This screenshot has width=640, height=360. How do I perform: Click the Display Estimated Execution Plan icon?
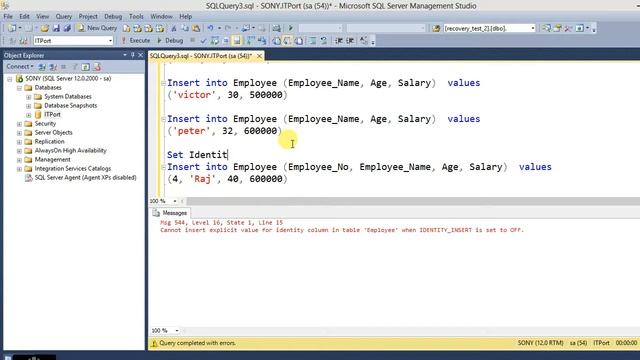215,41
